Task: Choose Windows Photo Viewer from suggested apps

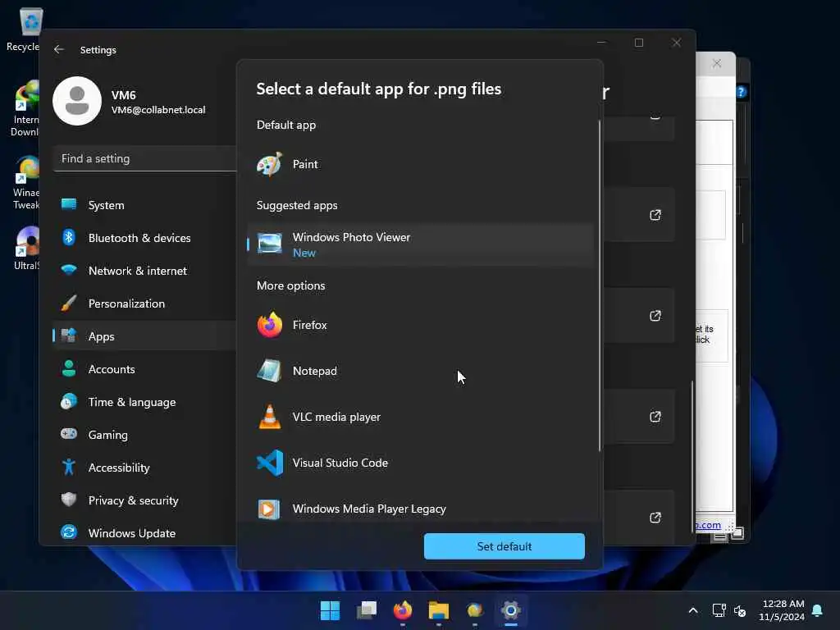Action: (x=421, y=244)
